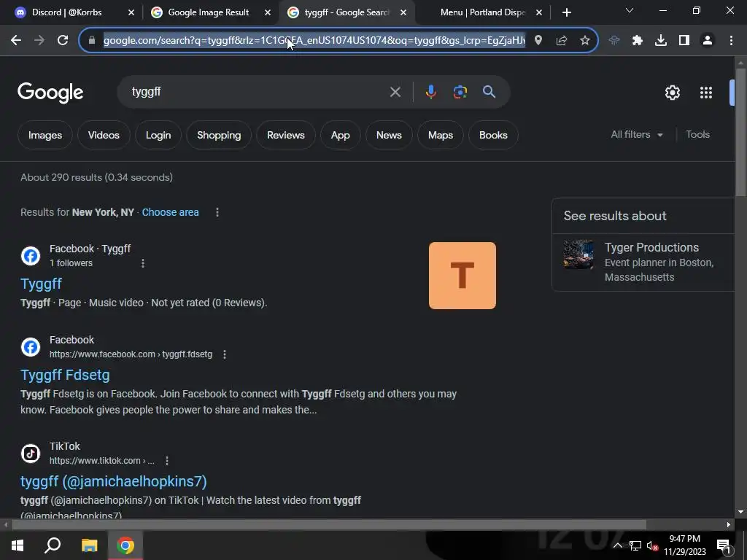747x560 pixels.
Task: Filter results by Images
Action: pyautogui.click(x=45, y=135)
